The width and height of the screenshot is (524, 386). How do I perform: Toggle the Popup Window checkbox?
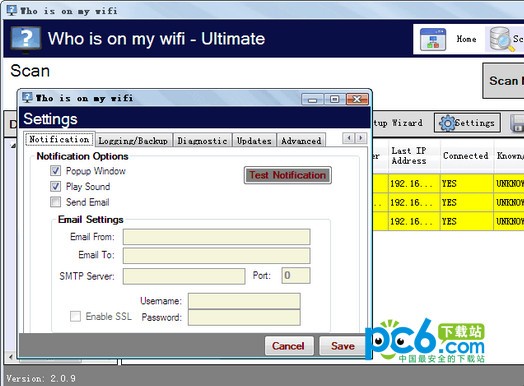point(55,171)
